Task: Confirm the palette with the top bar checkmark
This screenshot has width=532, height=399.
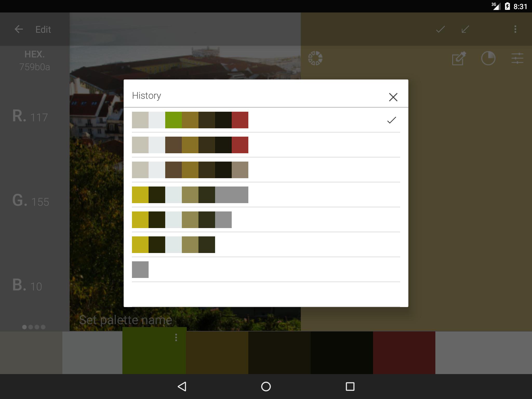Action: 440,29
